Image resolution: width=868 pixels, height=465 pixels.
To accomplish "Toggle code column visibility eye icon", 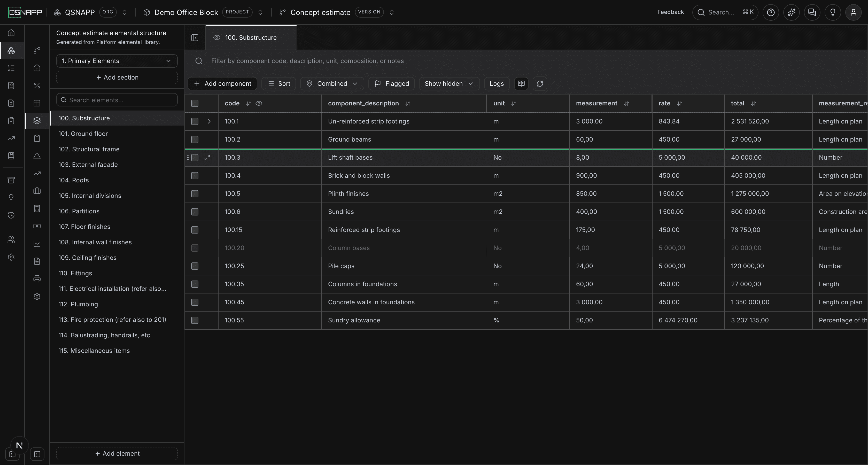I will click(259, 103).
